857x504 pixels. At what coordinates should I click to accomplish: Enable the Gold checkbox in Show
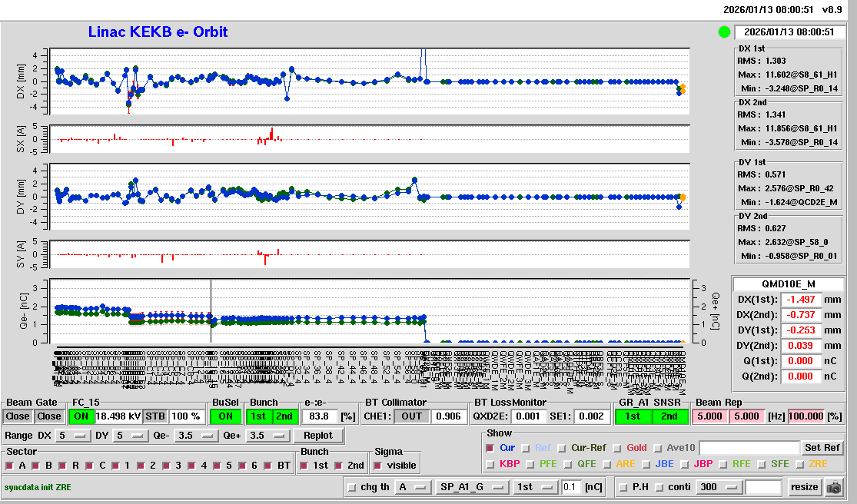click(x=617, y=448)
